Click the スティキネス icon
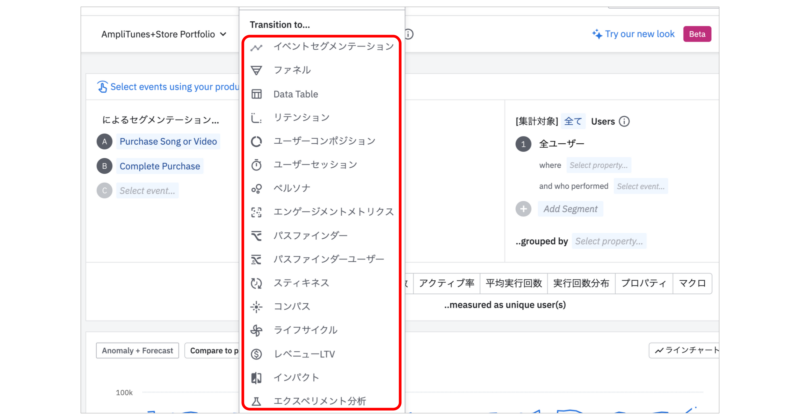This screenshot has width=800, height=420. (257, 283)
